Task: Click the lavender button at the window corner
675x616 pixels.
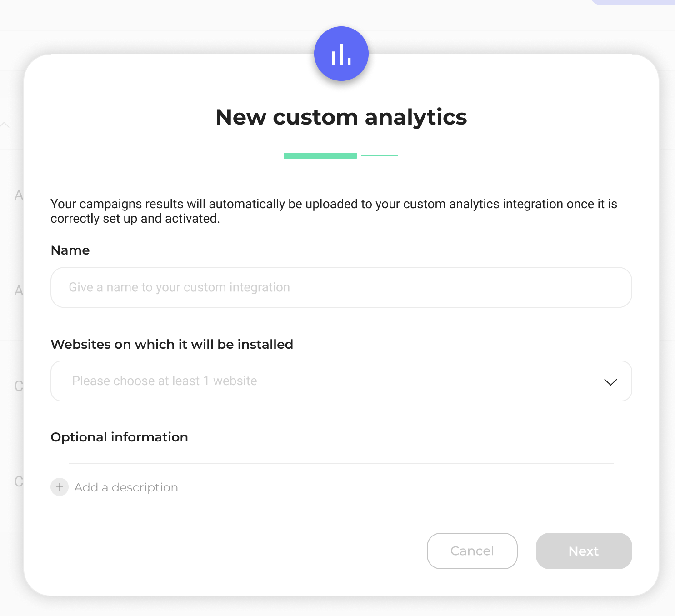Action: tap(633, 2)
